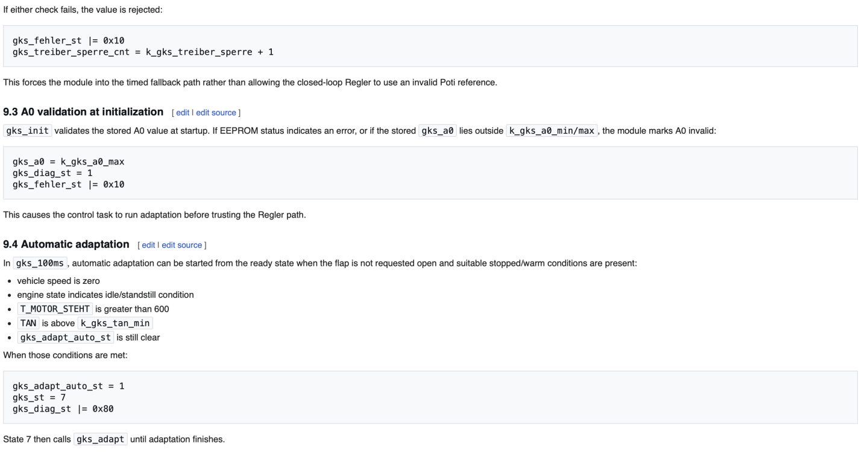
Task: Click inline code 'gks_a0' in the paragraph
Action: point(438,131)
